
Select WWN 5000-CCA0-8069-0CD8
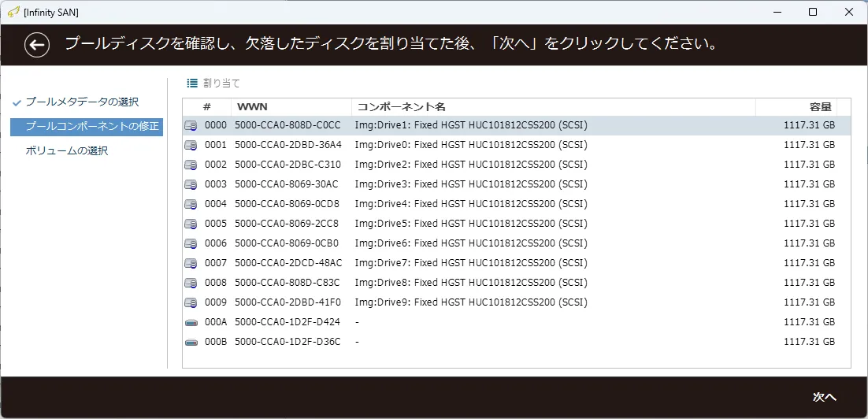pos(287,204)
